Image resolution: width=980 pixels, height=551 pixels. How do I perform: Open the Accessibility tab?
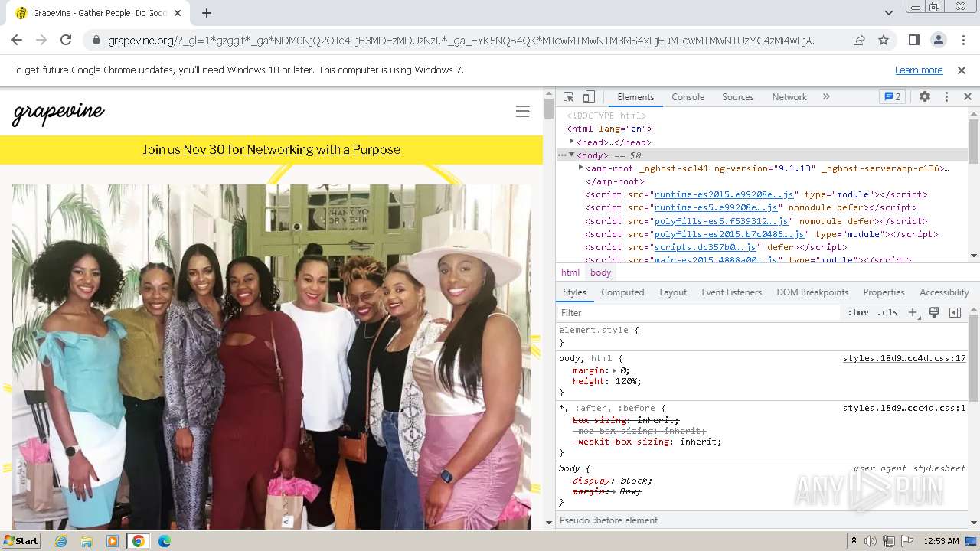pos(944,292)
